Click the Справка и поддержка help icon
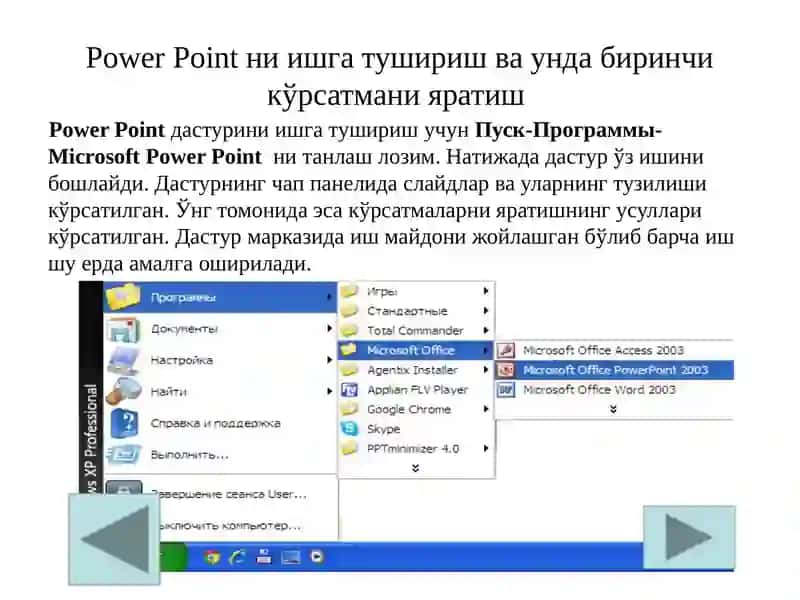 pos(123,423)
